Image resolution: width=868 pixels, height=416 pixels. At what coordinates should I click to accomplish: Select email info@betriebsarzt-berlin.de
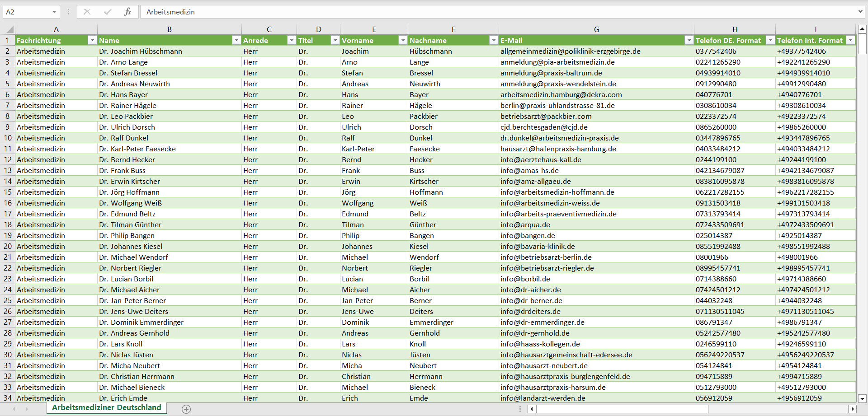[x=596, y=257]
